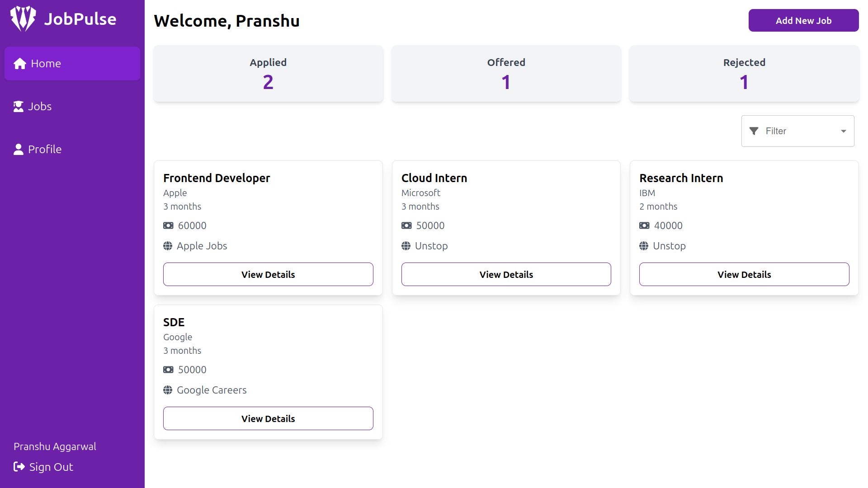Click the Add New Job button
The height and width of the screenshot is (488, 868).
pos(803,20)
